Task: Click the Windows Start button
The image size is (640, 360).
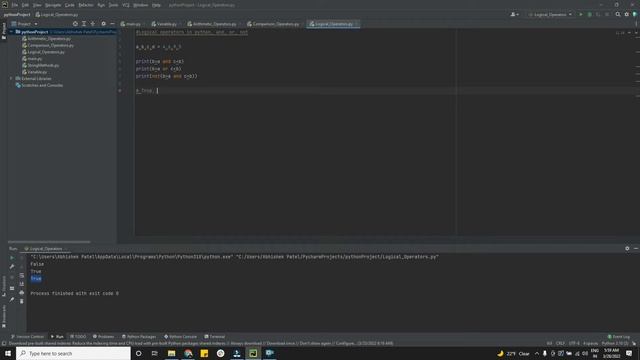Action: tap(8, 353)
